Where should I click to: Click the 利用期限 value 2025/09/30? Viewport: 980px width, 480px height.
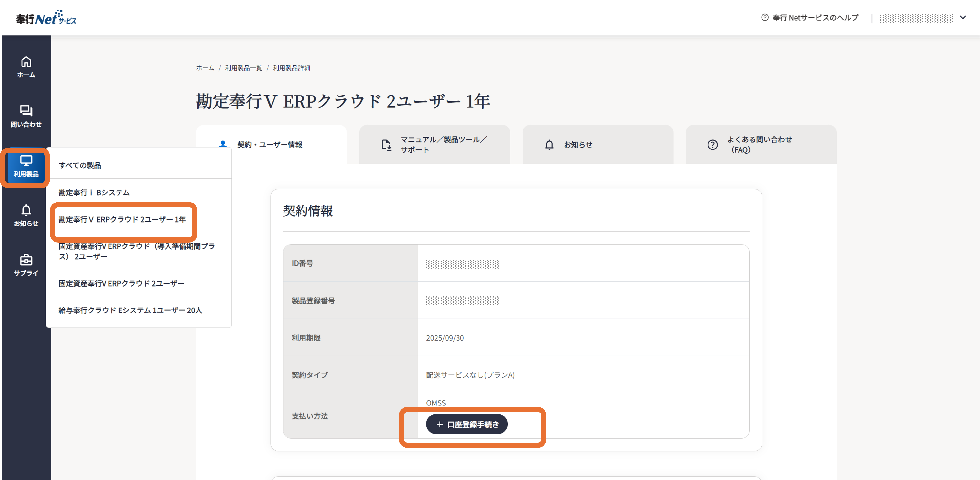point(445,338)
